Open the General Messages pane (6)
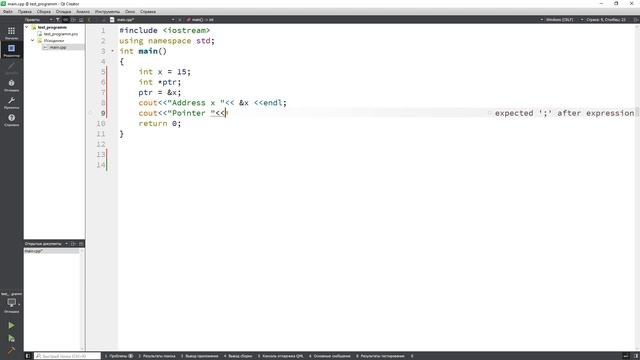 329,356
